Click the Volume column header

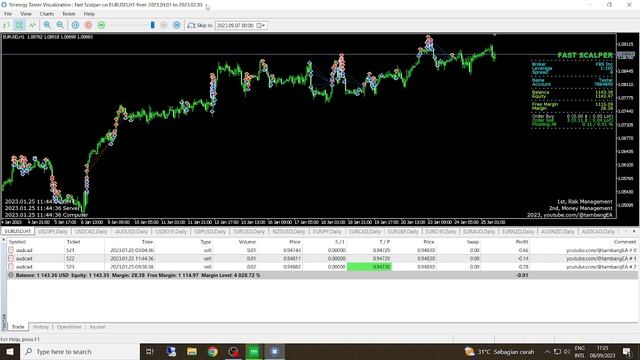[x=247, y=242]
